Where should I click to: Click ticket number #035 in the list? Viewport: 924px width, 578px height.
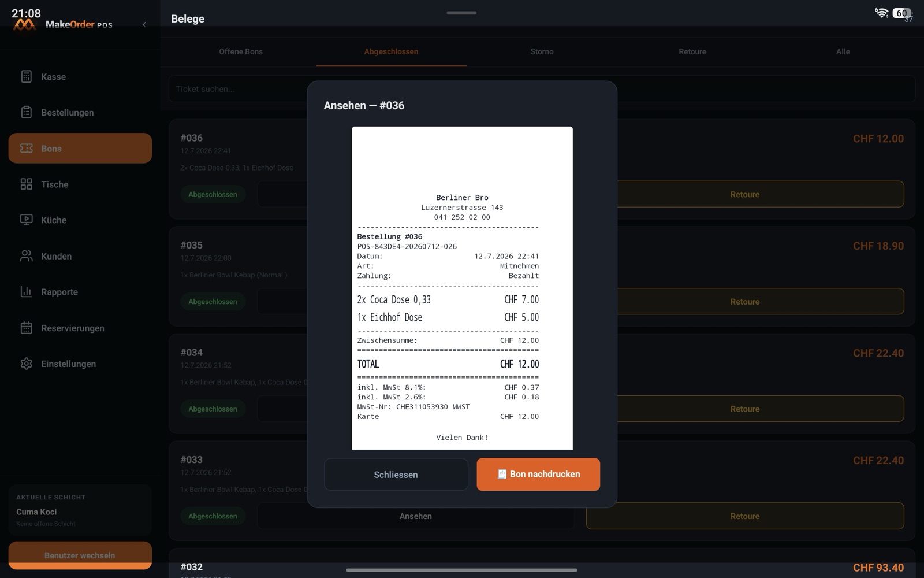tap(191, 245)
